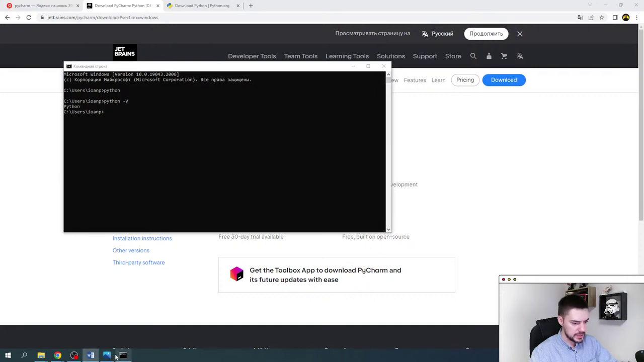This screenshot has width=644, height=362.
Task: Click the green dot on webcam overlay
Action: (x=515, y=280)
